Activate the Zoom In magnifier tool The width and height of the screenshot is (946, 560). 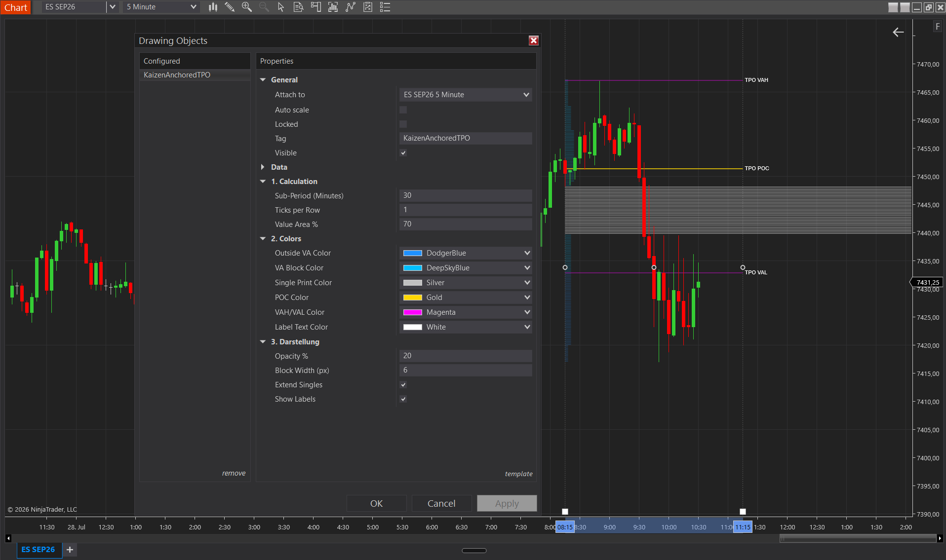[247, 7]
